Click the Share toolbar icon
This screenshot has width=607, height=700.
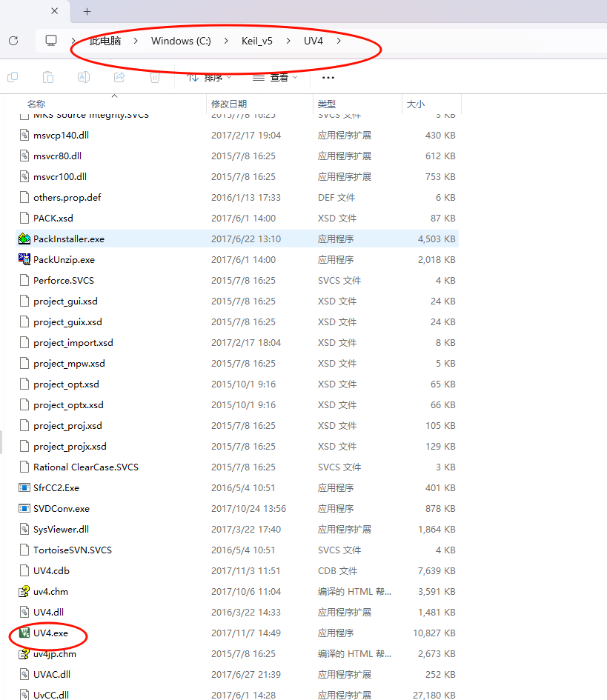point(119,77)
